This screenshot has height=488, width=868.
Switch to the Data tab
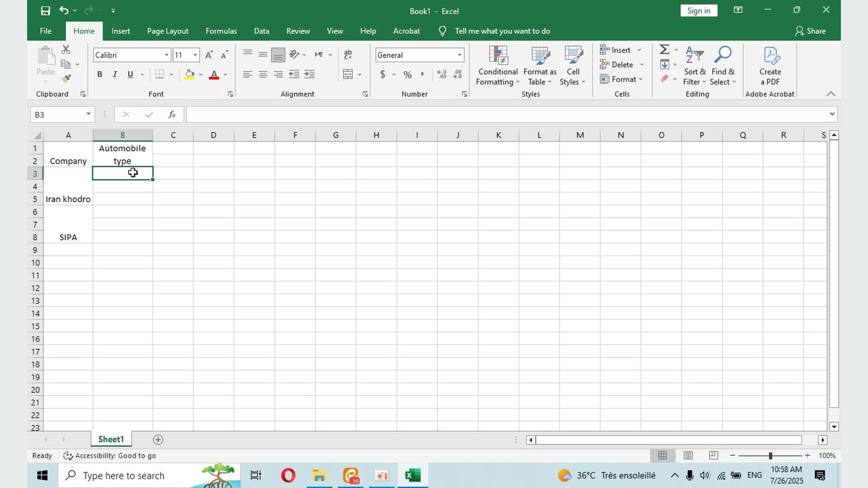262,31
